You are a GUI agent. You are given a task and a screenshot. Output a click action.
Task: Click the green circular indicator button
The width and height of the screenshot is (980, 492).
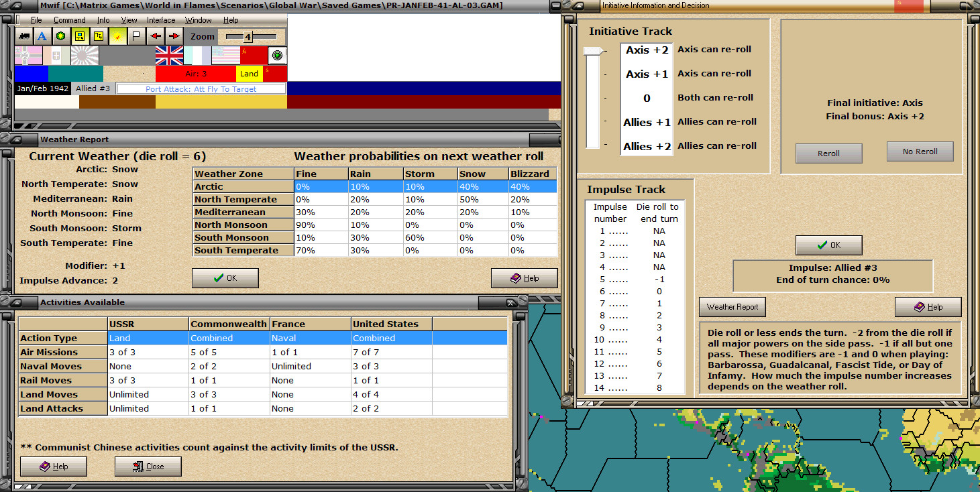[278, 56]
